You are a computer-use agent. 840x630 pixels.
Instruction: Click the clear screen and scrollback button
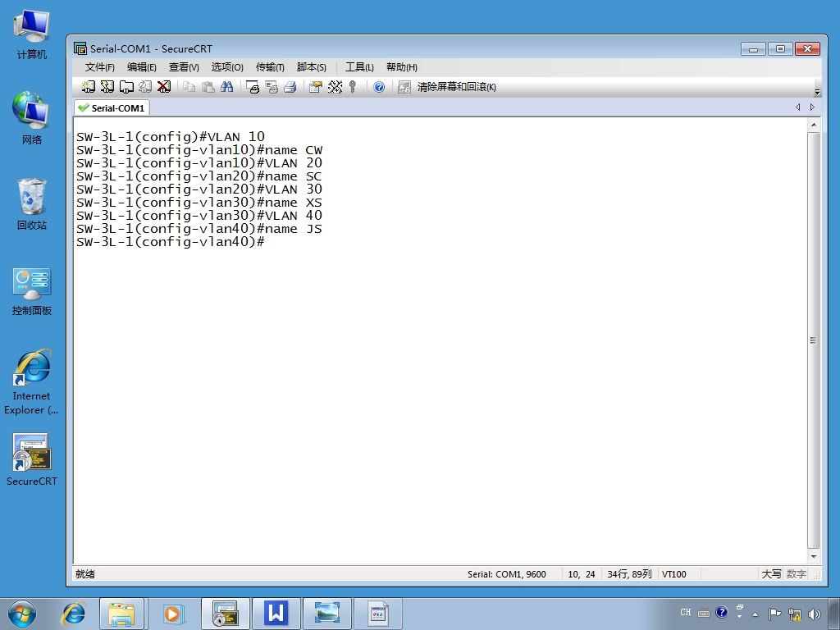(447, 87)
